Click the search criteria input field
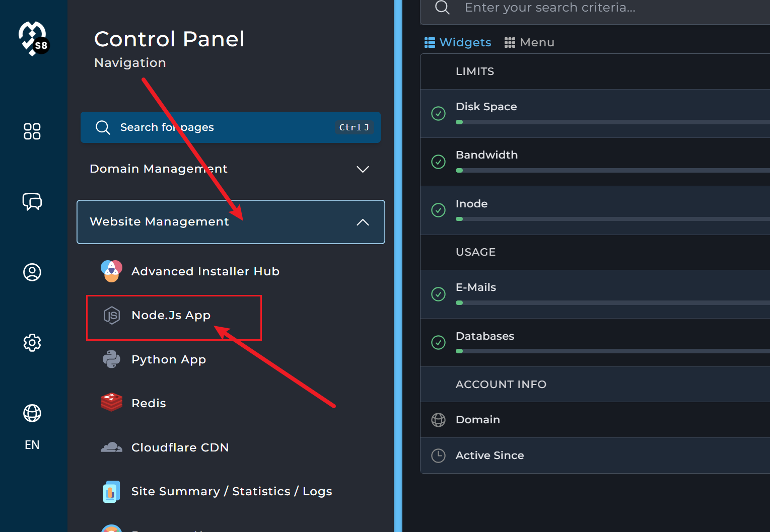770x532 pixels. click(604, 8)
